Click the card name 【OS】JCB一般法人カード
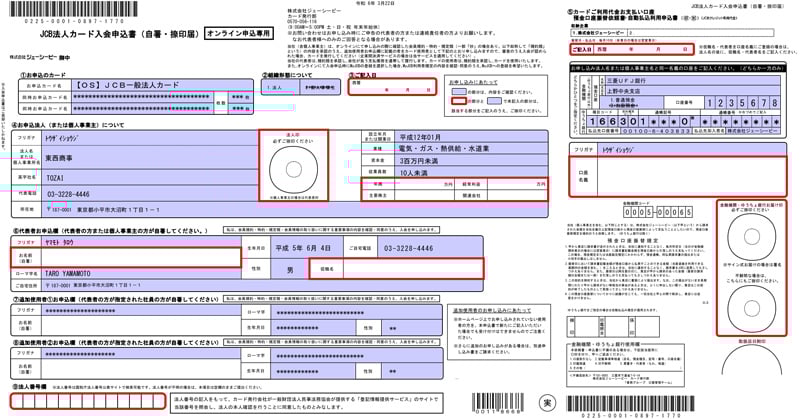Screen dimensions: 800x419 [x=128, y=85]
